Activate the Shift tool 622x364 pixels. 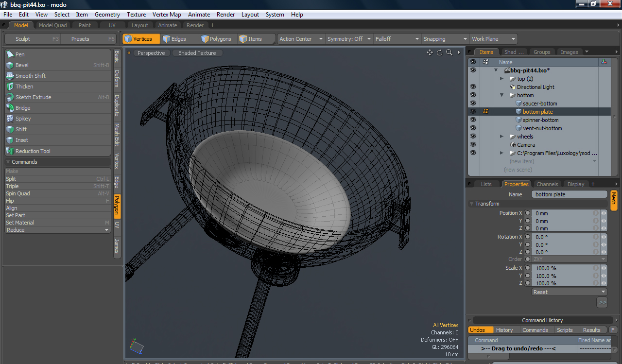[x=58, y=129]
